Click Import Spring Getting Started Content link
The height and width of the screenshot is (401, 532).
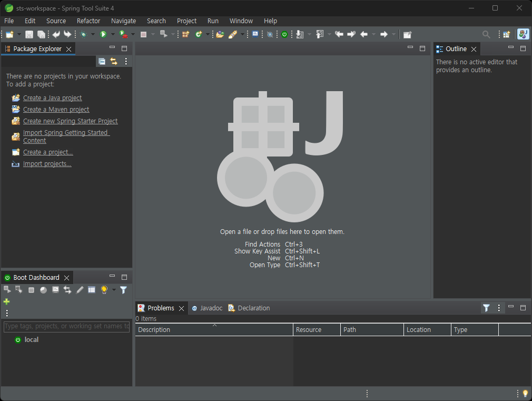coord(66,136)
